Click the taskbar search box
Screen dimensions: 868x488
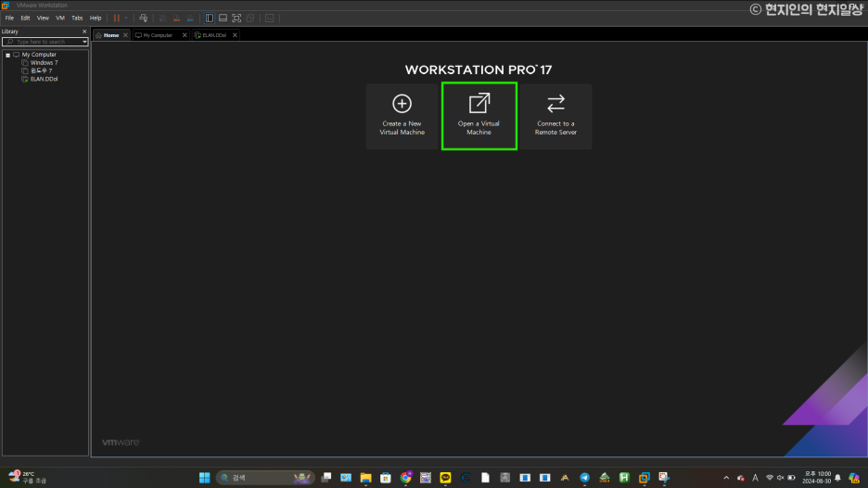pyautogui.click(x=265, y=478)
